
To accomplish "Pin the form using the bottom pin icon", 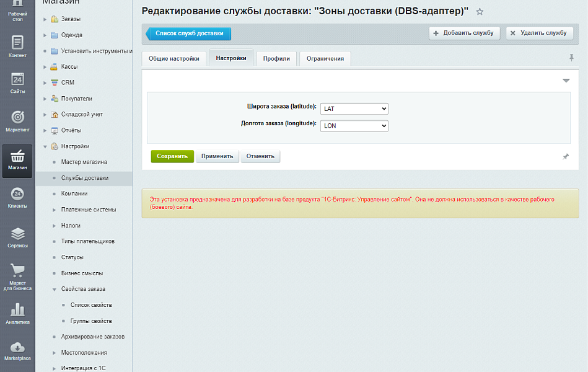I will 565,157.
